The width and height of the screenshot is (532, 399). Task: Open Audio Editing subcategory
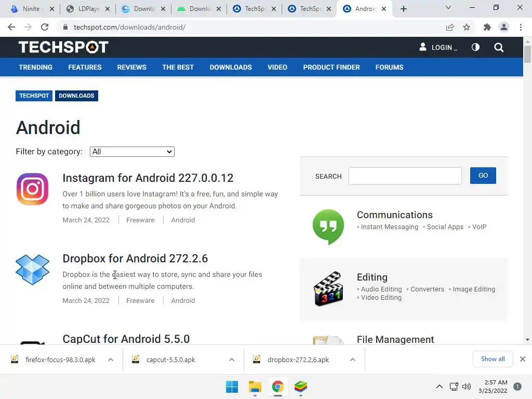click(381, 289)
